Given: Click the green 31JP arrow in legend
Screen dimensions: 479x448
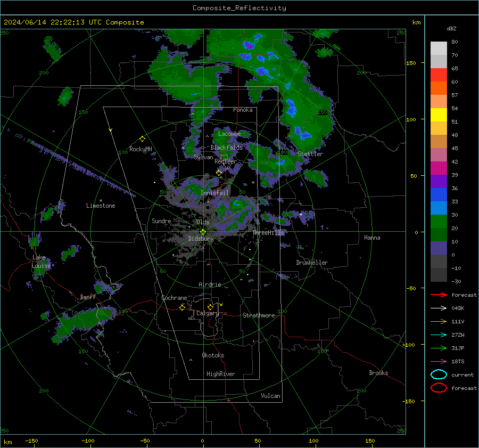Looking at the screenshot, I should (x=439, y=348).
